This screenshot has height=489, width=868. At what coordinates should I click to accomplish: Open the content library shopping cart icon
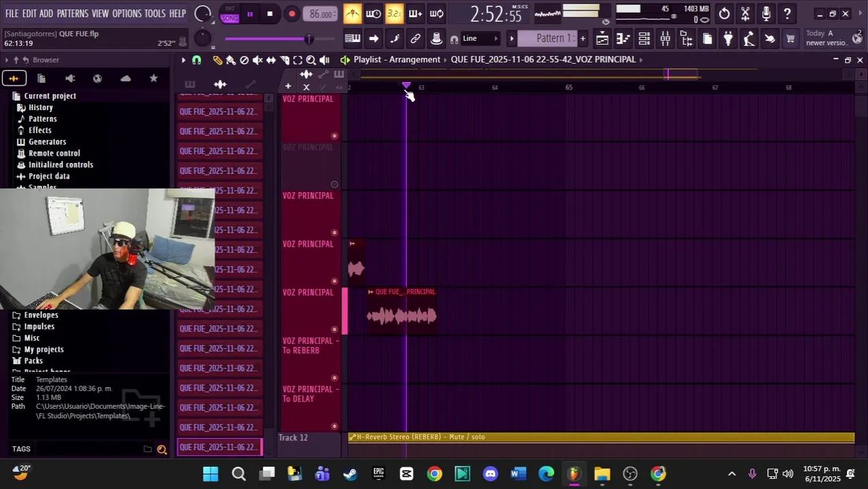(x=791, y=39)
